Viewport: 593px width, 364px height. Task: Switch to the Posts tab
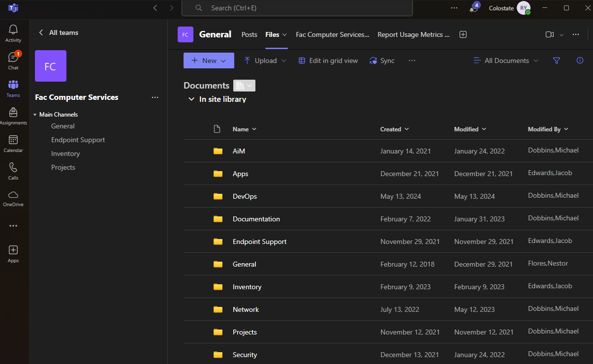[x=250, y=34]
